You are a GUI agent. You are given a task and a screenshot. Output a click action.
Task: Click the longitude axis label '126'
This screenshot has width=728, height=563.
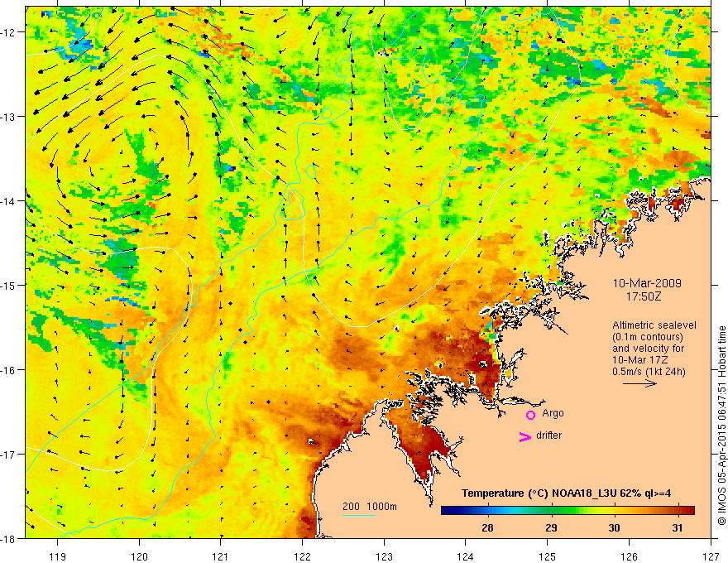(x=629, y=556)
